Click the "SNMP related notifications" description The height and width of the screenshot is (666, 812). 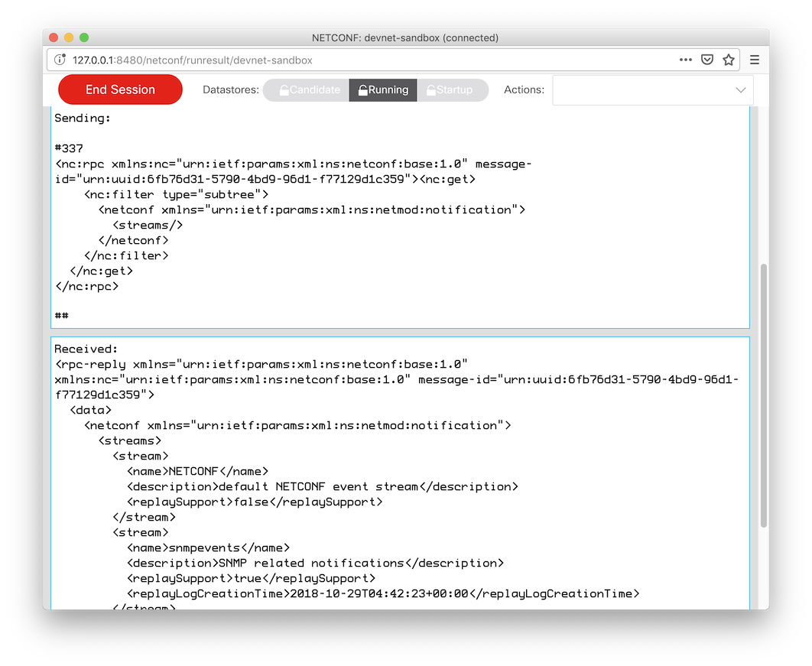[311, 564]
